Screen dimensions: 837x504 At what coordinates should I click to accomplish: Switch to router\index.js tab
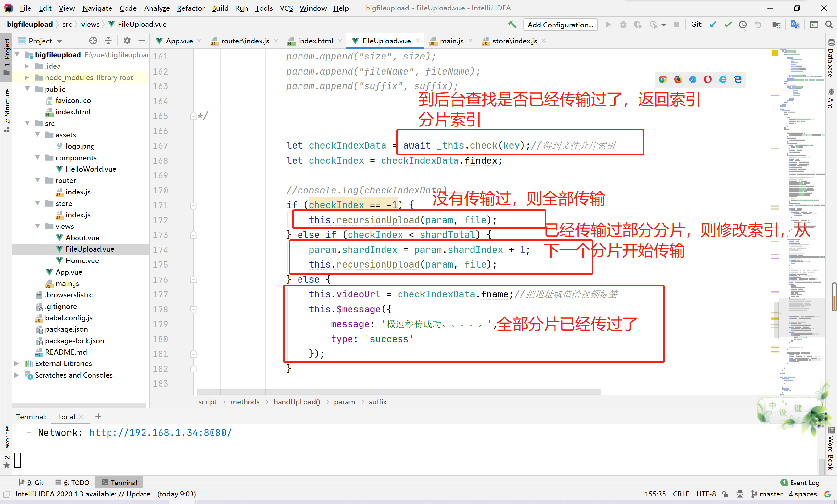point(245,41)
